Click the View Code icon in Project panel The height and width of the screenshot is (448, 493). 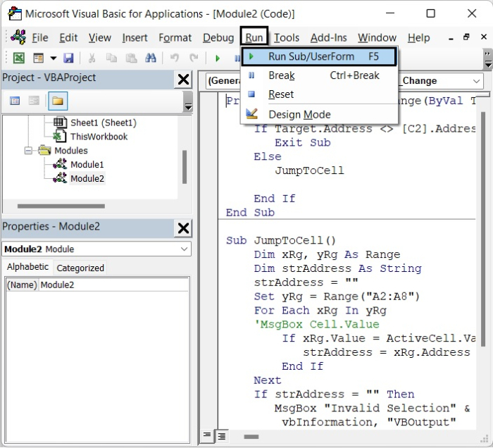click(x=15, y=101)
